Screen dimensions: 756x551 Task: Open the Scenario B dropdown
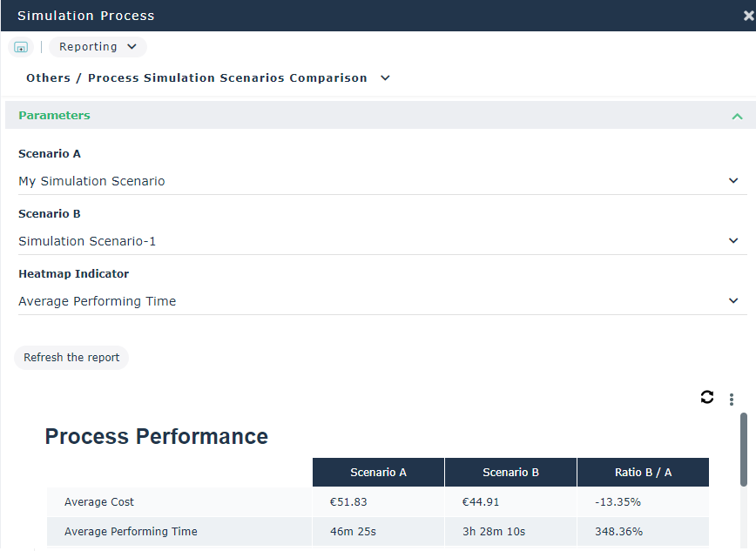coord(732,241)
